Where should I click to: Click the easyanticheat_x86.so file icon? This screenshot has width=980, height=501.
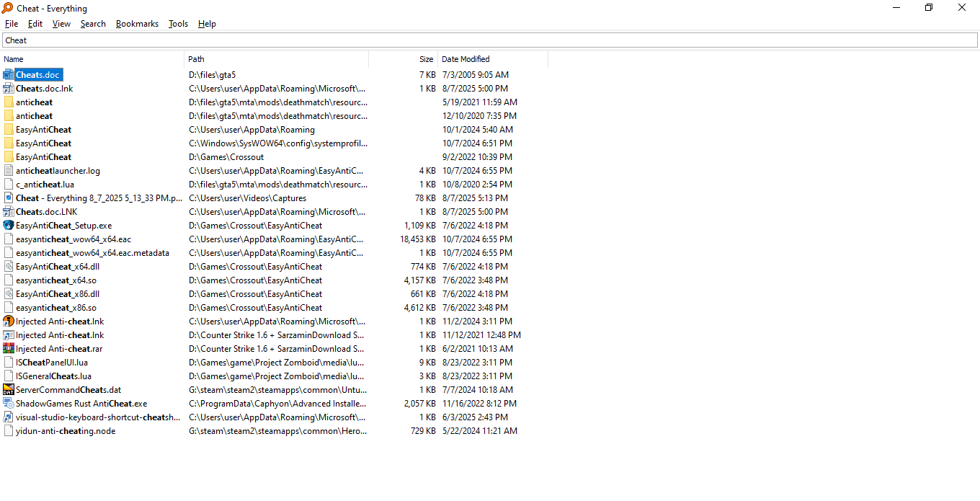point(9,308)
